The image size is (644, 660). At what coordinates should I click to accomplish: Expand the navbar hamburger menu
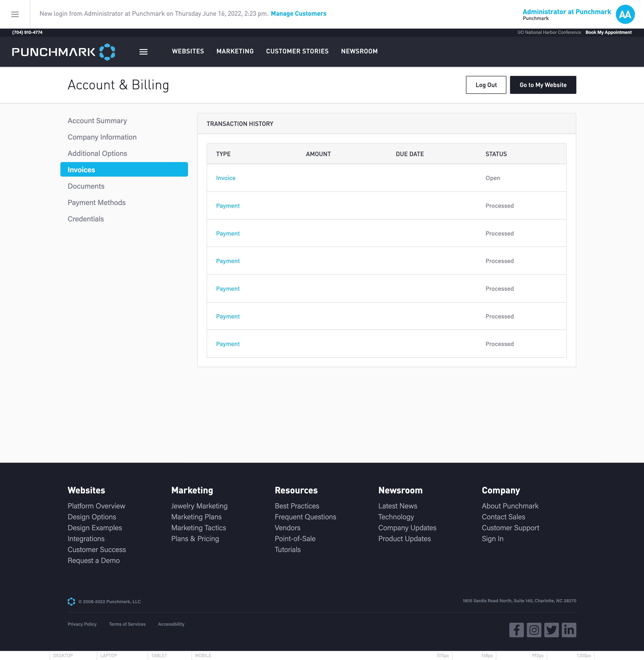point(144,52)
